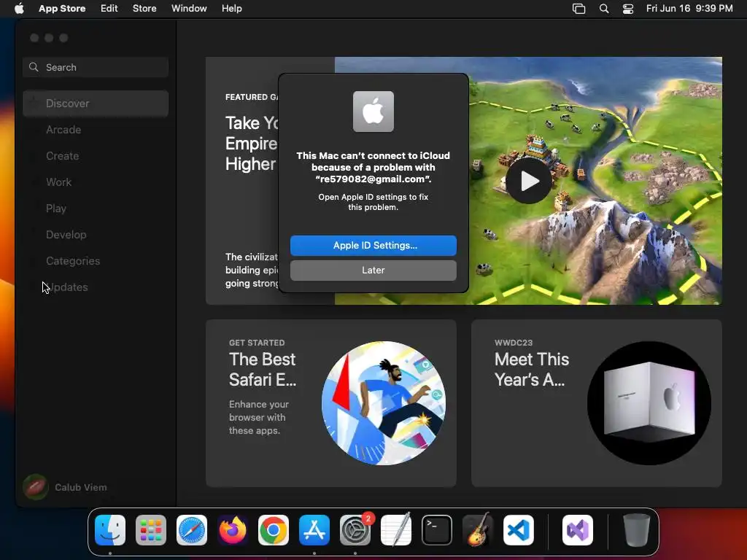747x560 pixels.
Task: Launch Terminal from the Dock
Action: click(x=436, y=529)
